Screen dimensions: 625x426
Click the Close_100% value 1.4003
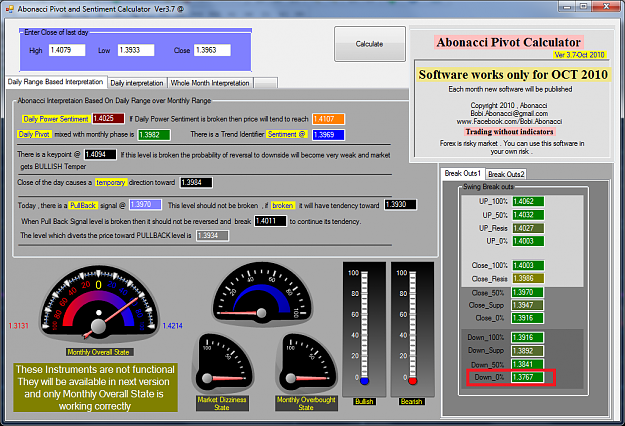[x=528, y=265]
